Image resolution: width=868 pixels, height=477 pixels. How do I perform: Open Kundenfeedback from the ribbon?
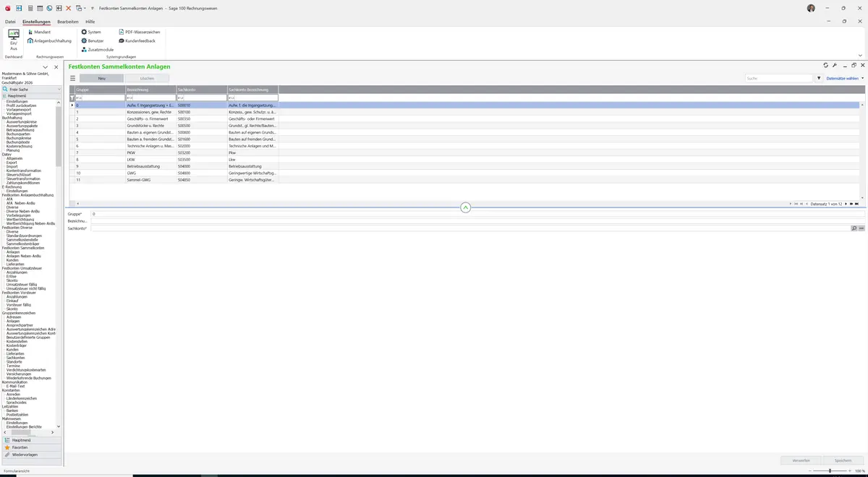coord(137,40)
